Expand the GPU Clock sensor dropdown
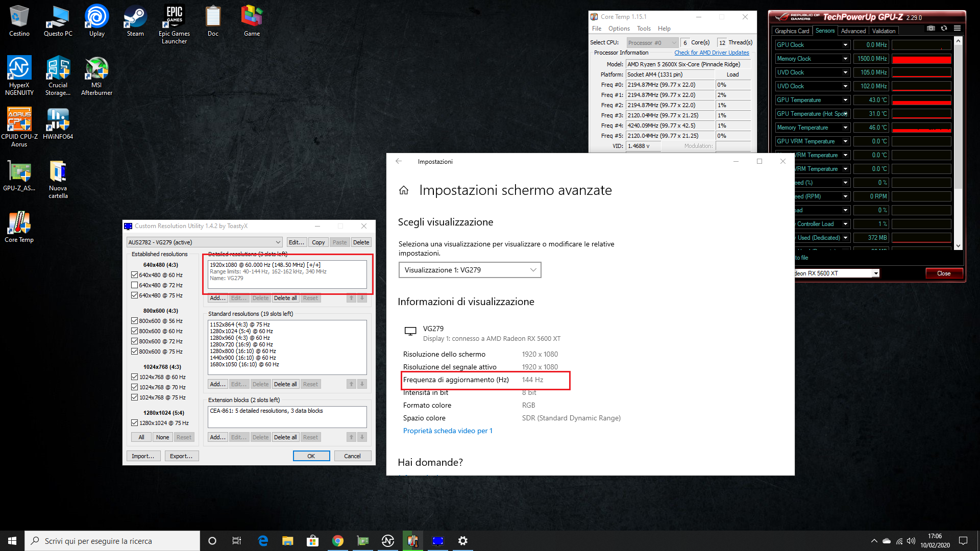 (x=845, y=45)
